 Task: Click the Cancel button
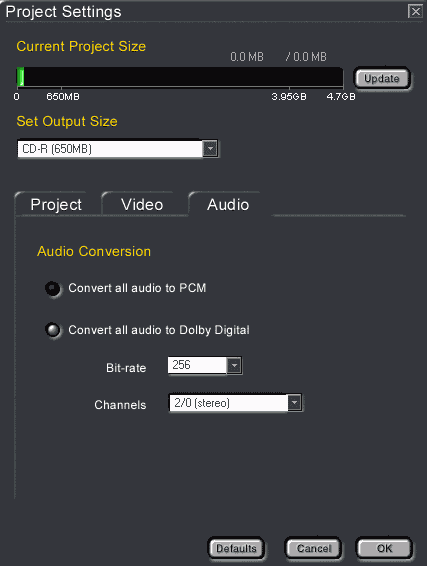[314, 549]
